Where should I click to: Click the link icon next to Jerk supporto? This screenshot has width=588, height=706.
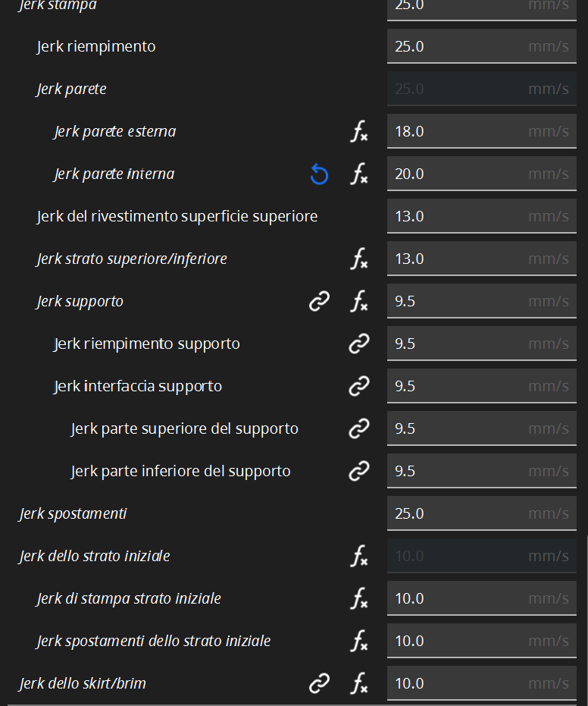[319, 302]
